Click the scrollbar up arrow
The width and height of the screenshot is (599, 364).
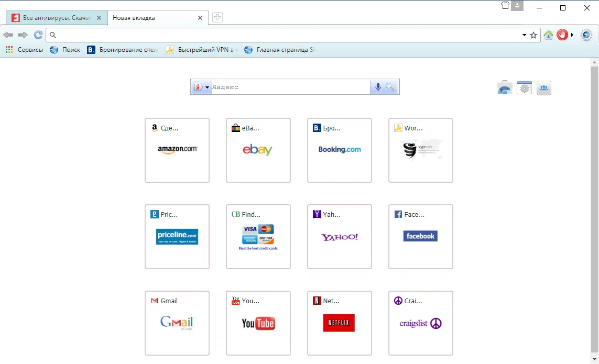coord(594,62)
